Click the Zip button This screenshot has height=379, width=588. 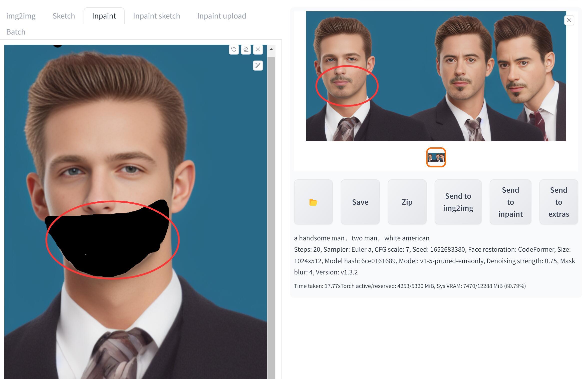click(x=407, y=202)
